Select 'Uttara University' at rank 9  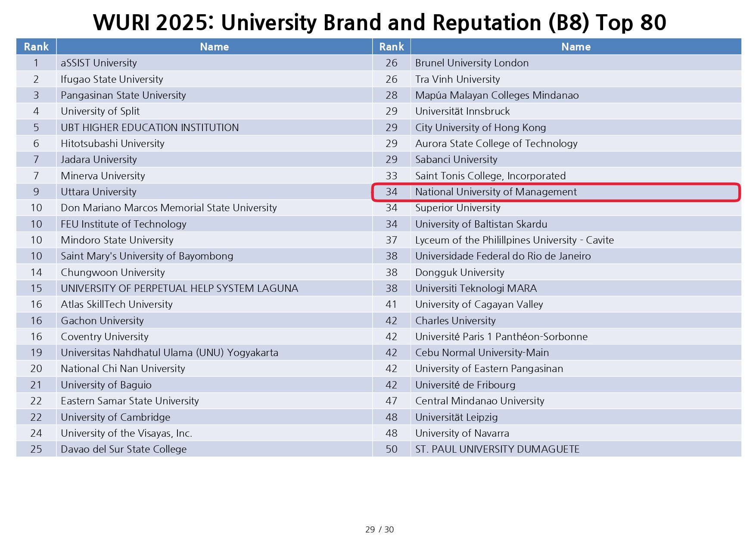(x=98, y=192)
